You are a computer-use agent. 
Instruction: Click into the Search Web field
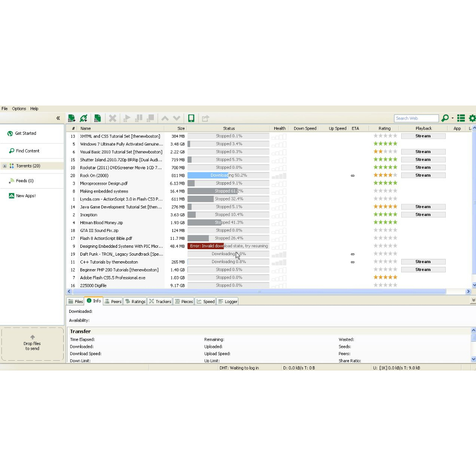[x=416, y=119]
